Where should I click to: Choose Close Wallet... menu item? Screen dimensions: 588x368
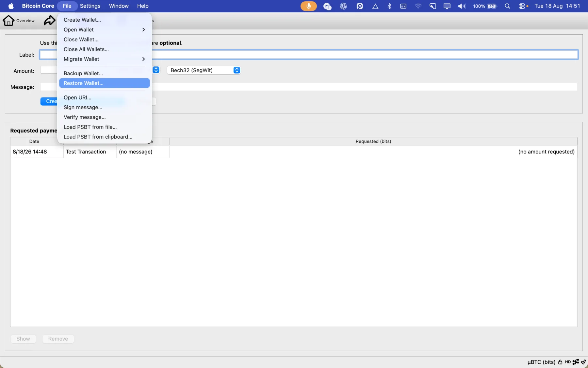tap(105, 39)
